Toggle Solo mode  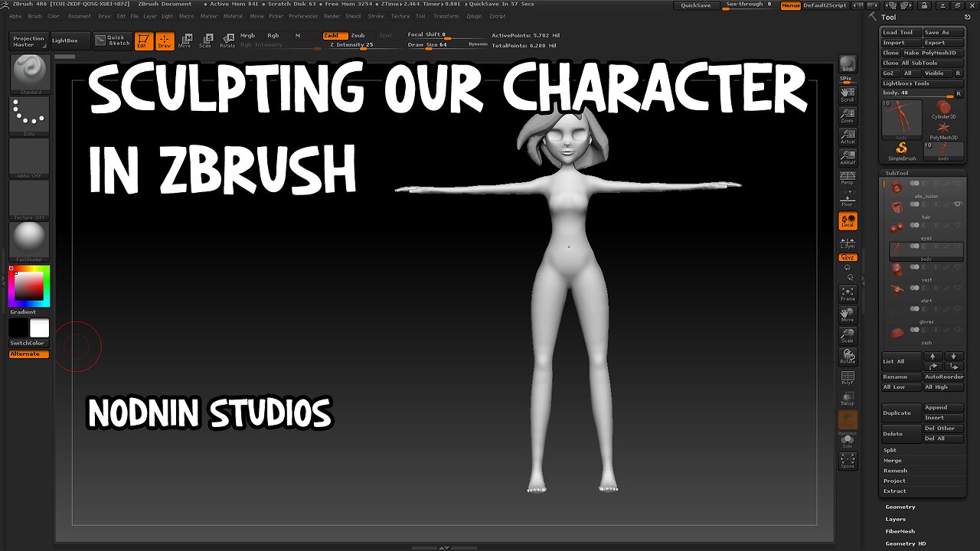(848, 440)
